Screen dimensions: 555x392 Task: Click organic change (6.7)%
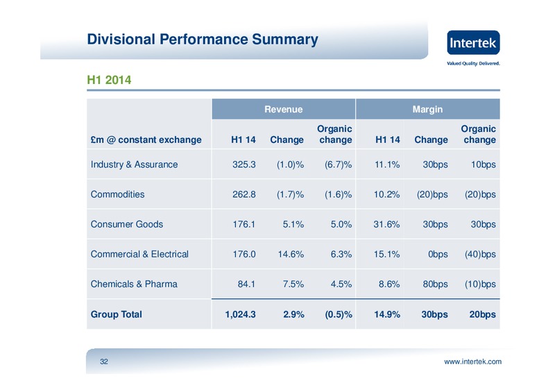click(339, 164)
